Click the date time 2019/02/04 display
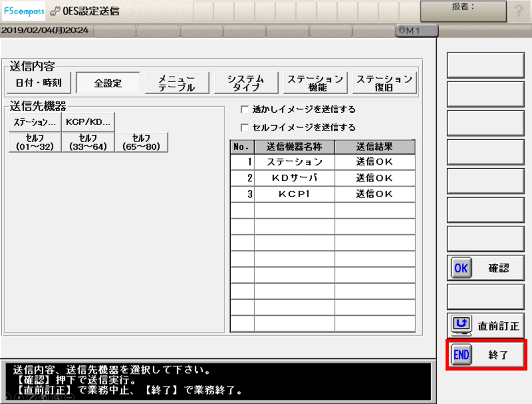 [45, 30]
